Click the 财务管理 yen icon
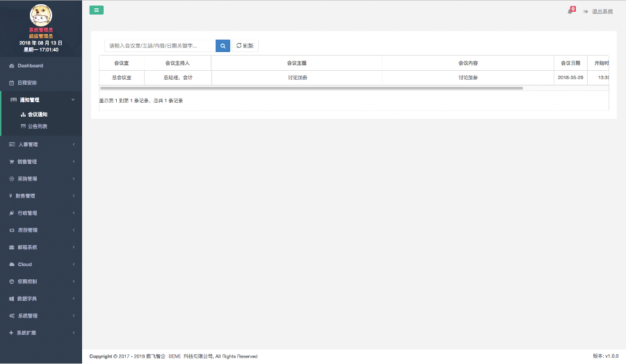Screen dimensions: 626x364 [x=11, y=196]
